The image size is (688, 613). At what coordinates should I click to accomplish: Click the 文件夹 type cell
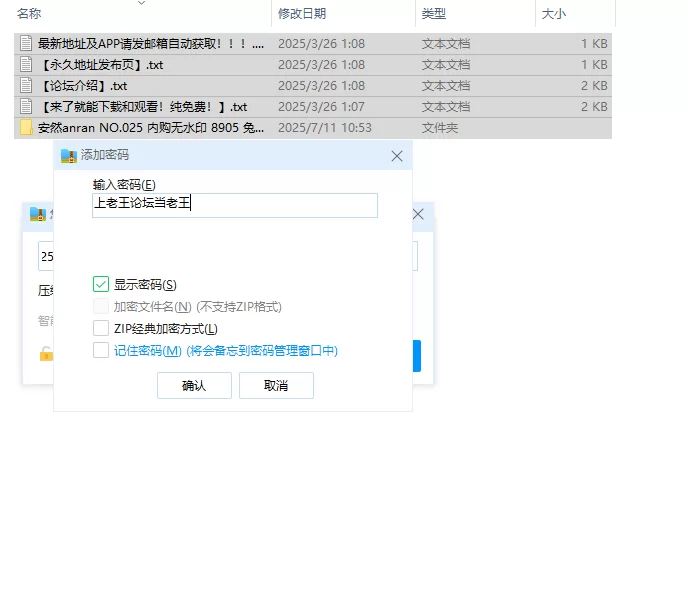[x=440, y=128]
